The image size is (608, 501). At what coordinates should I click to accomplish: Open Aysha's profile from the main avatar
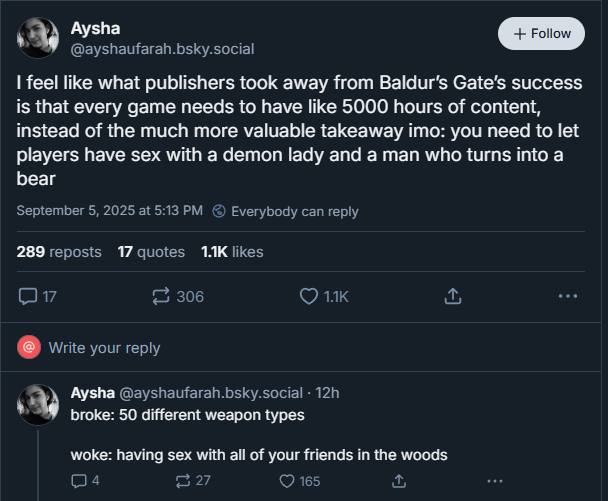38,38
